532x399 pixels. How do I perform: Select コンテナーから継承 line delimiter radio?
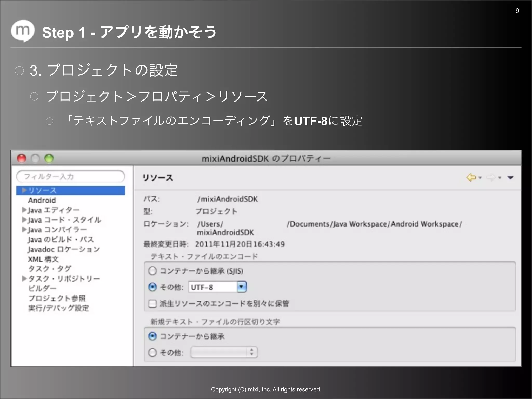pyautogui.click(x=152, y=336)
